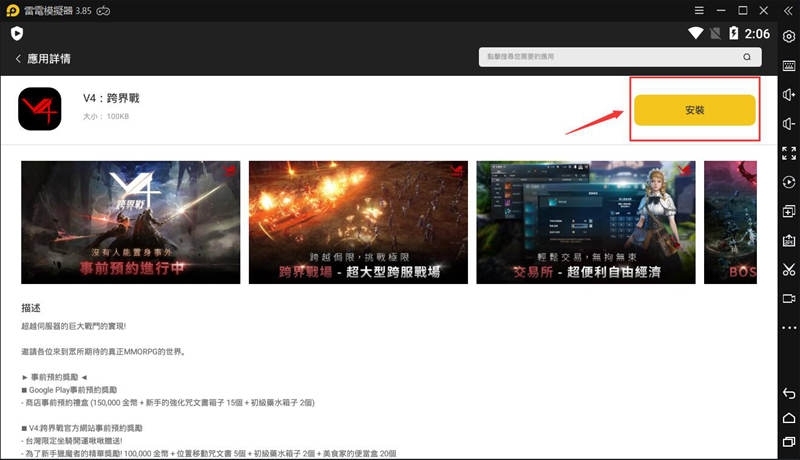800x460 pixels.
Task: Open the partially visible BOSS screenshot
Action: coord(731,222)
